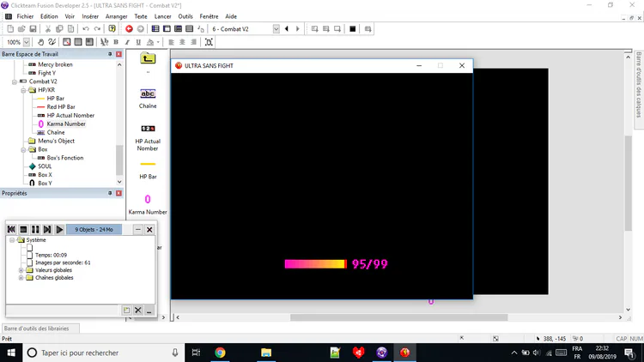644x362 pixels.
Task: Click the Copy toolbar icon
Action: coord(59,28)
